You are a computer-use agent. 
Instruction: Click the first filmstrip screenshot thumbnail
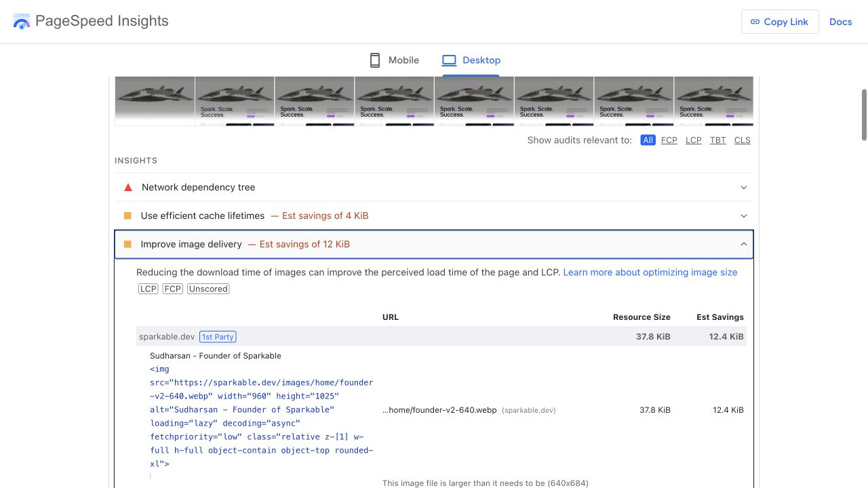pos(155,101)
